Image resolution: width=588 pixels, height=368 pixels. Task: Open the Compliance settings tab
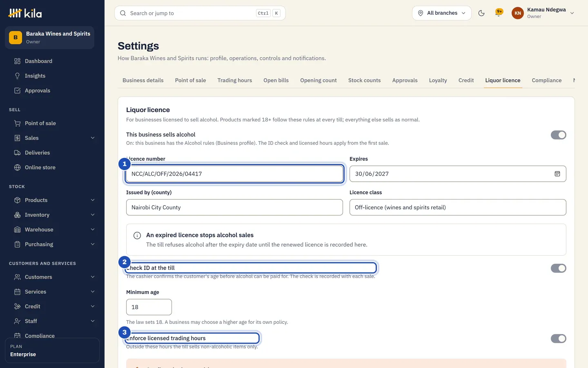click(547, 81)
